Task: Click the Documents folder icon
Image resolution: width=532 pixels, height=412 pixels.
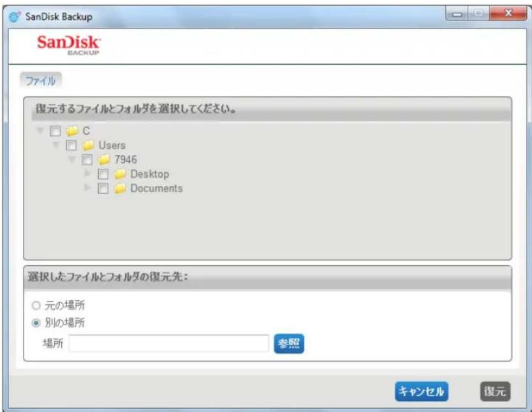Action: coord(120,188)
